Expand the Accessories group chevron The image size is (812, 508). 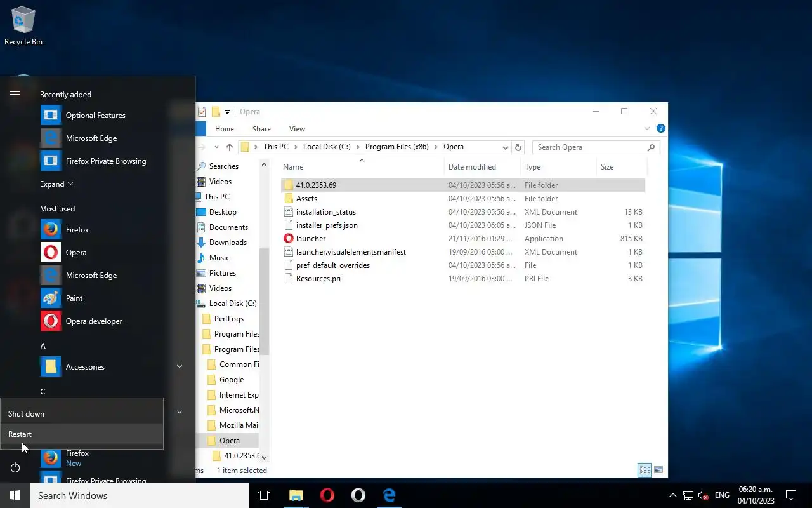(180, 367)
